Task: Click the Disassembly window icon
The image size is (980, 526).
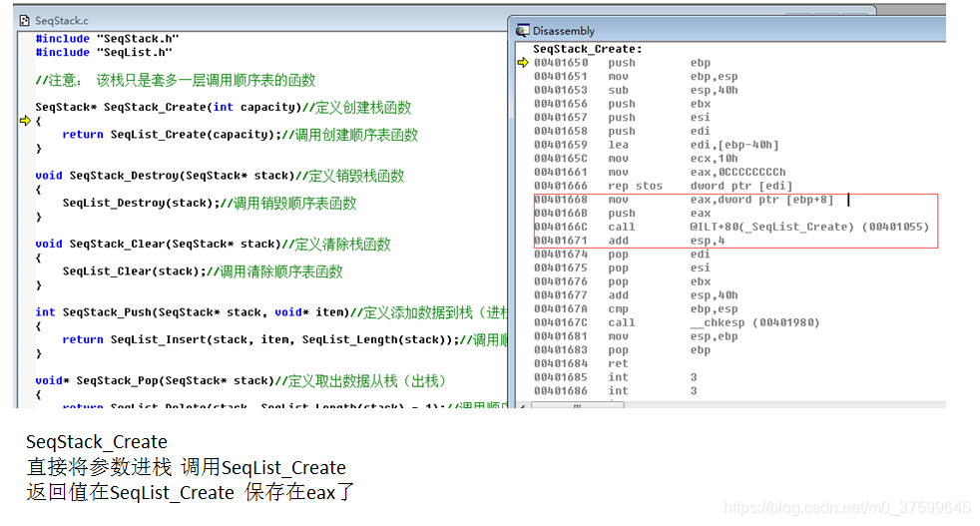Action: pos(522,31)
